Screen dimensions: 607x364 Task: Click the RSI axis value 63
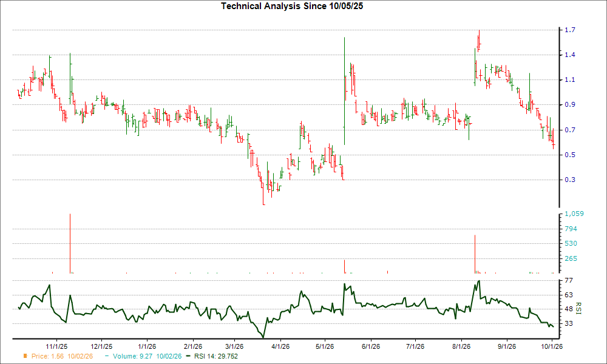[569, 295]
